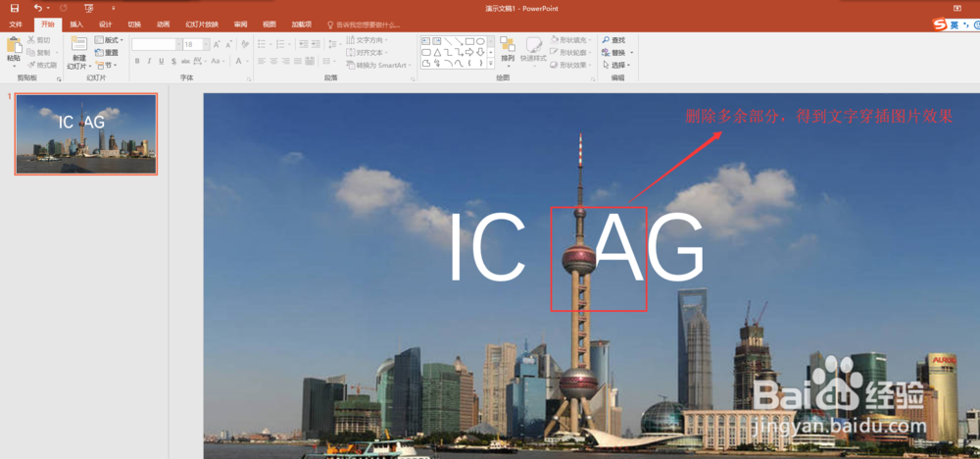This screenshot has width=980, height=459.
Task: Open the 版式 layout dropdown
Action: tap(109, 40)
